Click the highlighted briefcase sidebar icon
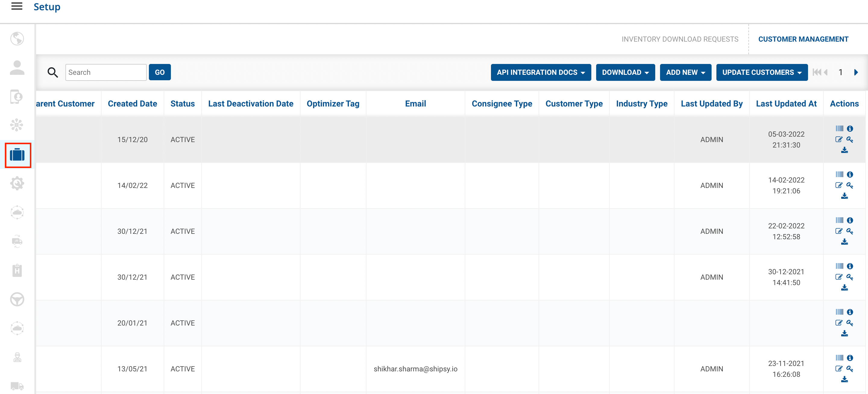The height and width of the screenshot is (394, 868). [17, 155]
